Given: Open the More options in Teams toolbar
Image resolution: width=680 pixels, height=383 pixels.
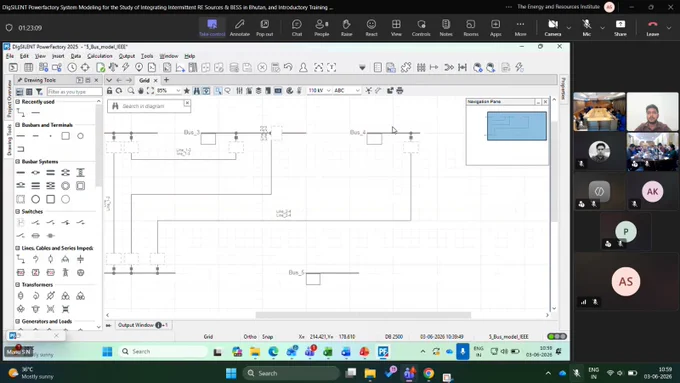Looking at the screenshot, I should pyautogui.click(x=520, y=28).
